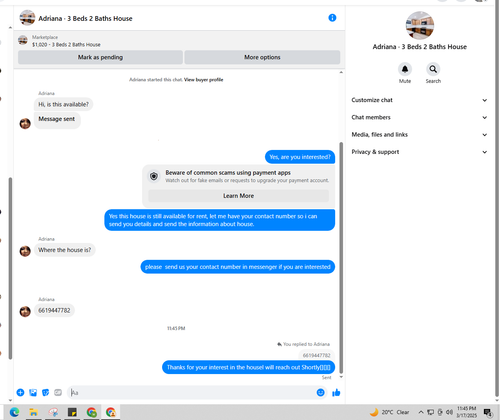Open more actions plus icon
500x420 pixels.
[20, 392]
